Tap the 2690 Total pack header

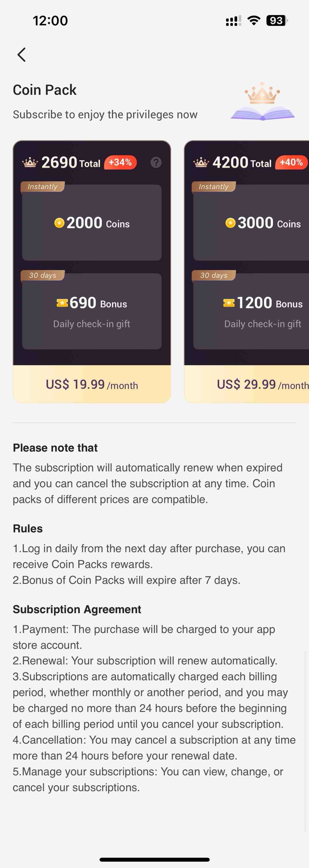point(71,162)
